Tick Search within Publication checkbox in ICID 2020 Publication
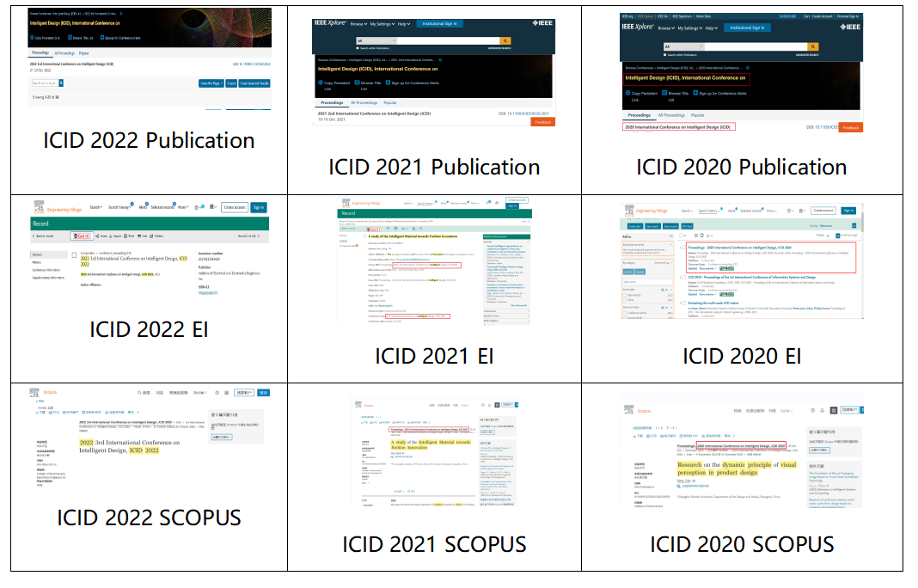This screenshot has width=918, height=588. (664, 54)
